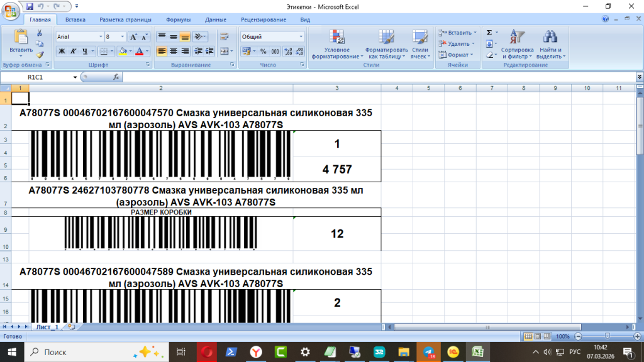Viewport: 644px width, 362px height.
Task: Apply thousands separator 000 format
Action: coord(275,52)
